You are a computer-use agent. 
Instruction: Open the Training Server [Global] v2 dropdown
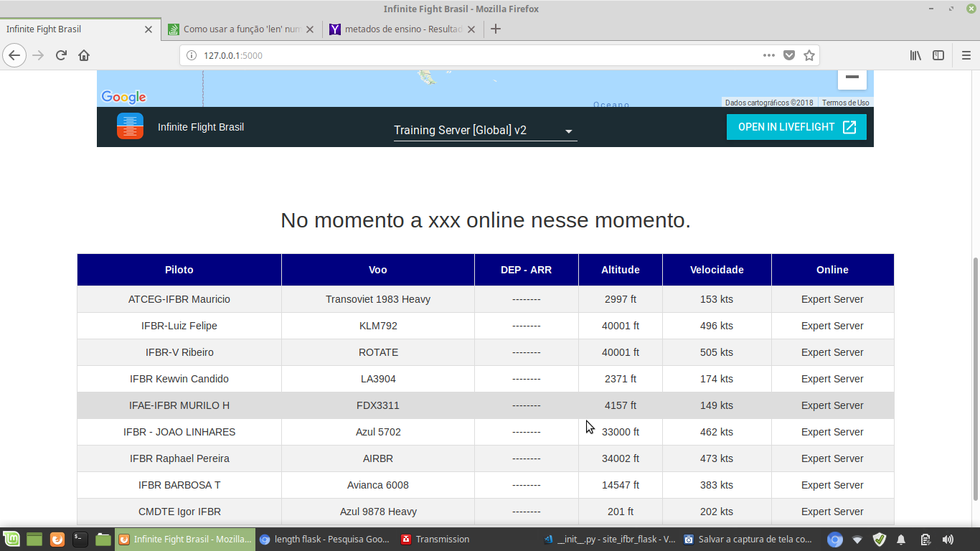click(x=485, y=131)
